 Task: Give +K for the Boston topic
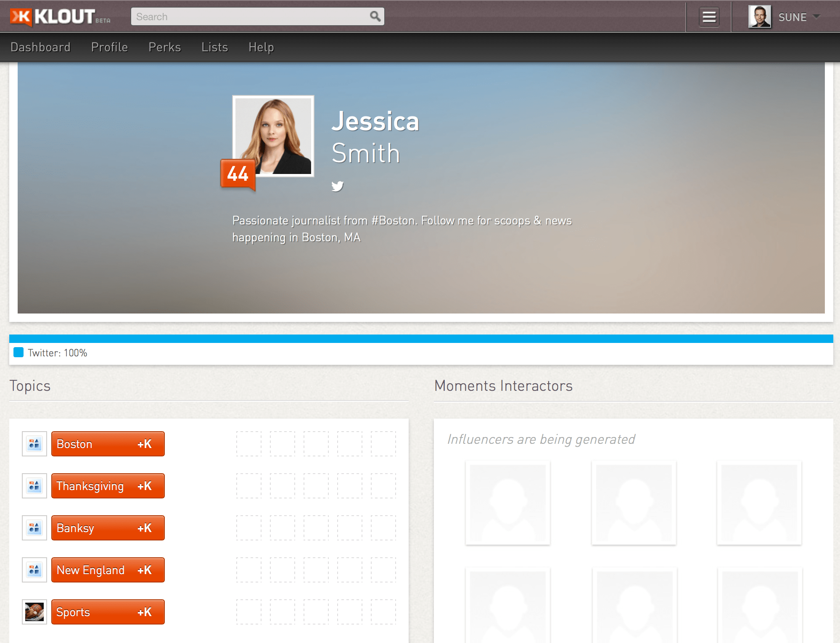(145, 443)
